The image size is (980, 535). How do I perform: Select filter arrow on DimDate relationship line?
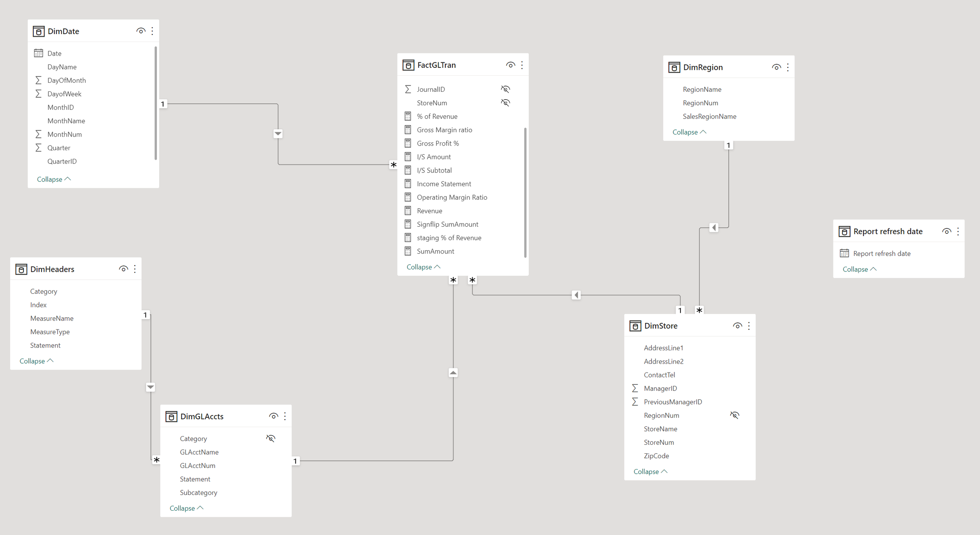278,134
